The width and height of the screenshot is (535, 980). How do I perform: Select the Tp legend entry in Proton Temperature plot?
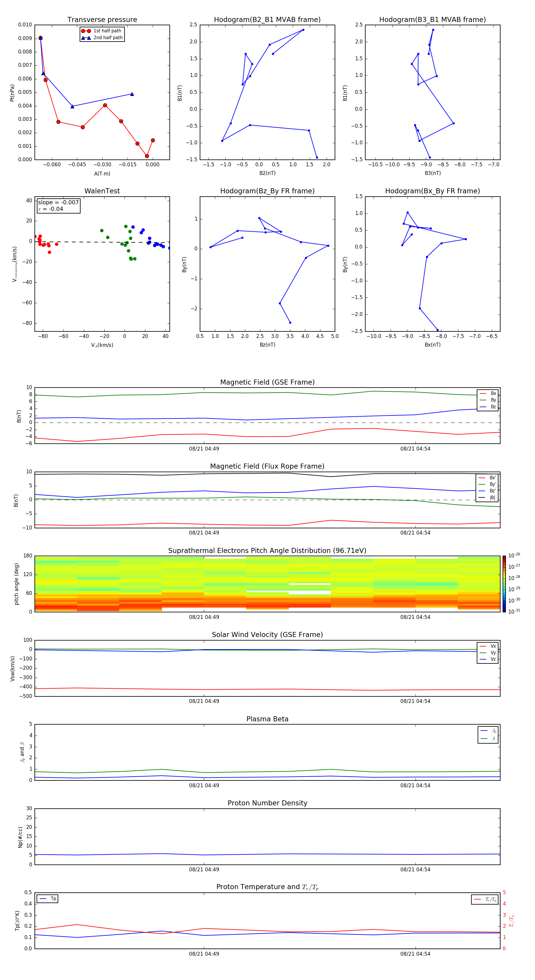coord(48,899)
